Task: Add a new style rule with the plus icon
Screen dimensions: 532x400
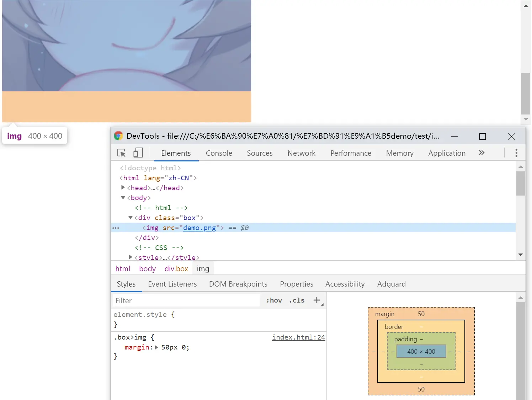Action: [316, 300]
